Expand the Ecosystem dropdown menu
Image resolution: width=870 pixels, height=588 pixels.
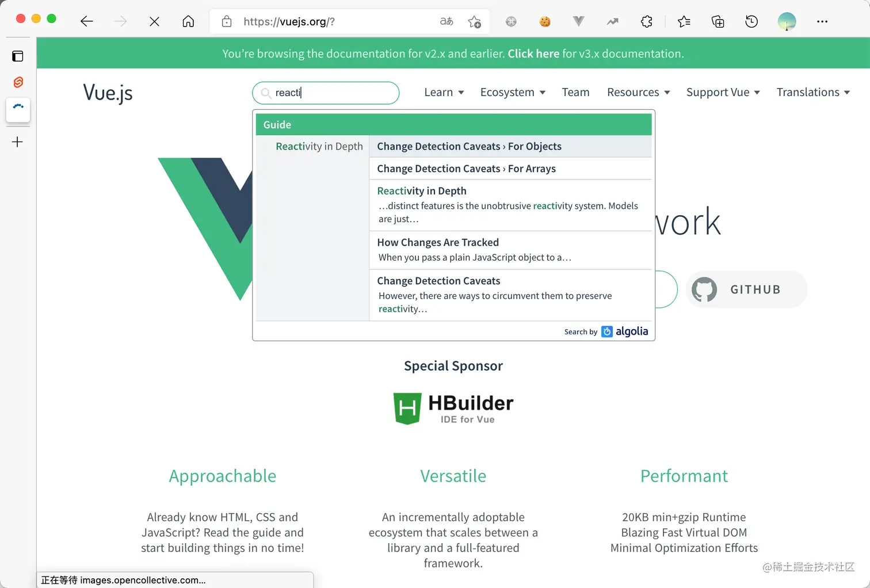tap(513, 93)
